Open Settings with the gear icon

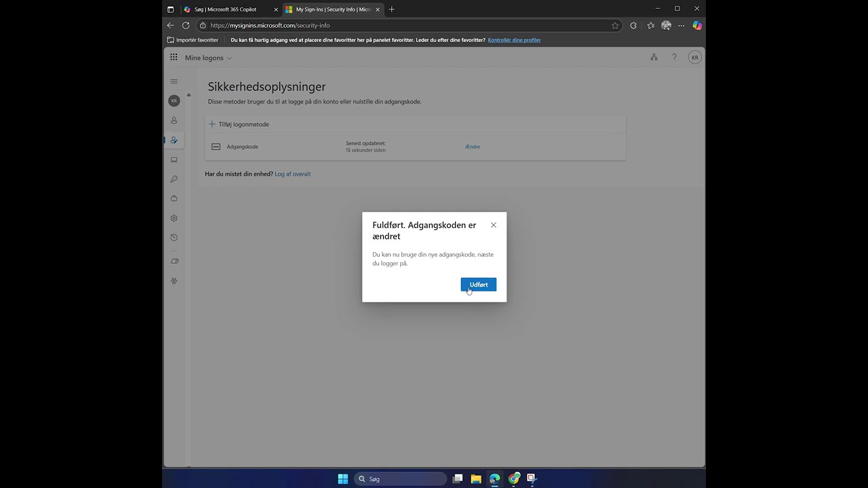[x=174, y=218]
